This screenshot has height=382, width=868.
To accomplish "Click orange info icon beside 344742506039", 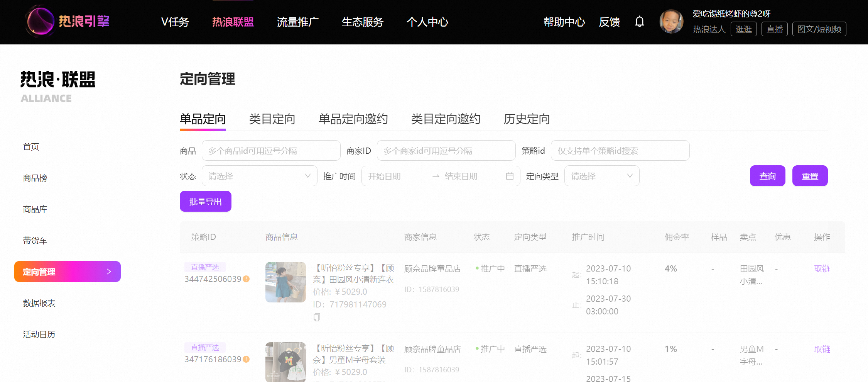I will [246, 279].
